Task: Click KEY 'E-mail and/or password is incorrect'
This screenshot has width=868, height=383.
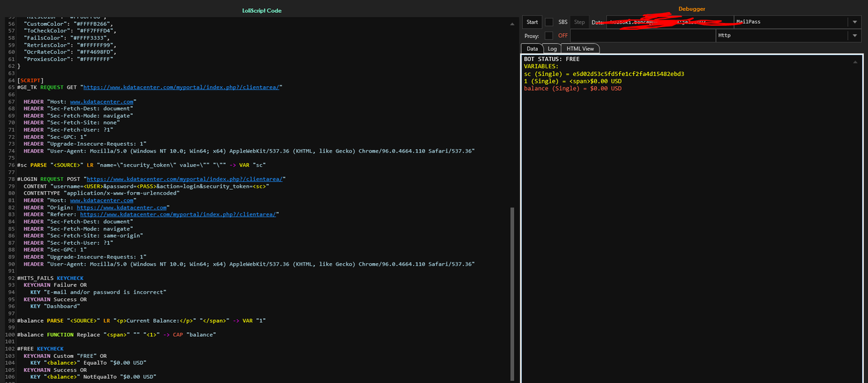Action: (98, 292)
